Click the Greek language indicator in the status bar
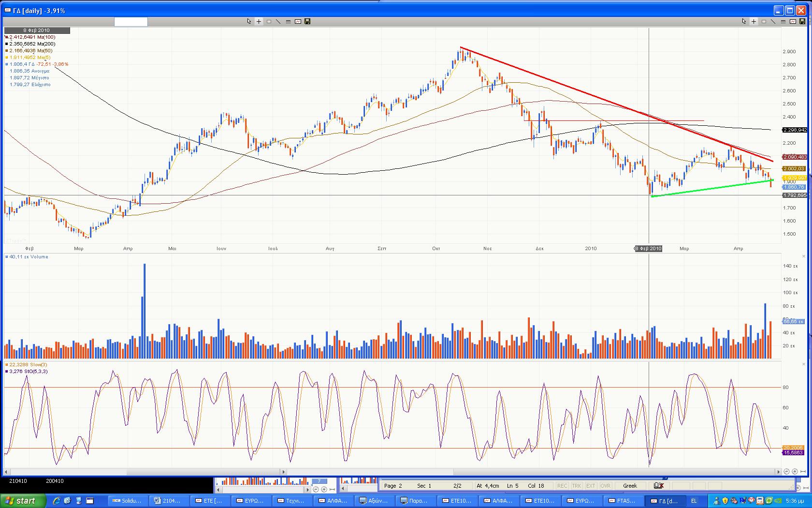 (630, 486)
